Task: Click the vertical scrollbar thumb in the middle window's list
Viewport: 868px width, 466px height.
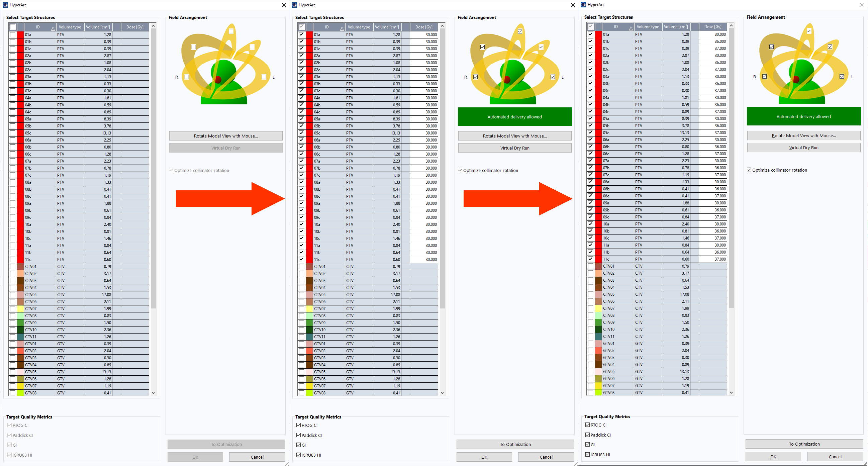Action: 443,169
